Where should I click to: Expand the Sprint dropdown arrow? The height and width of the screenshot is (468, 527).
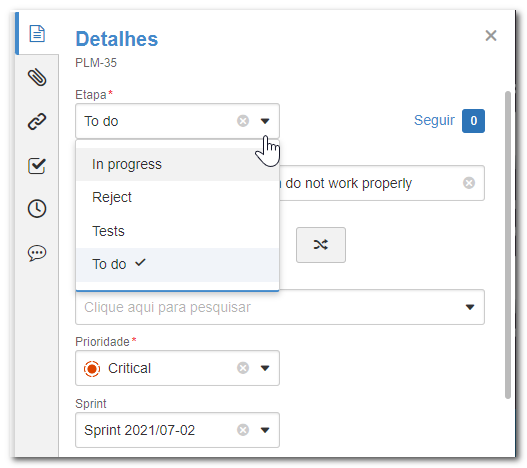[x=265, y=430]
